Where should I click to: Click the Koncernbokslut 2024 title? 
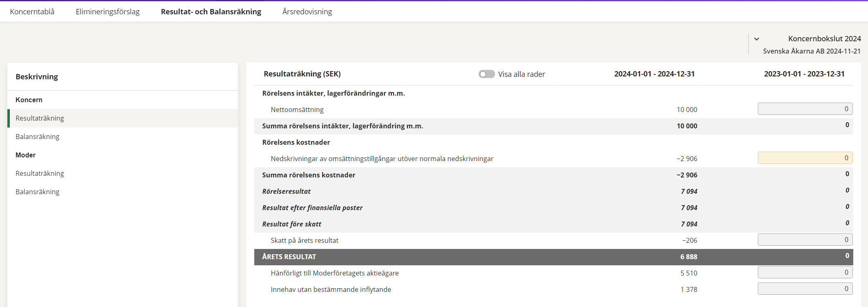[824, 38]
